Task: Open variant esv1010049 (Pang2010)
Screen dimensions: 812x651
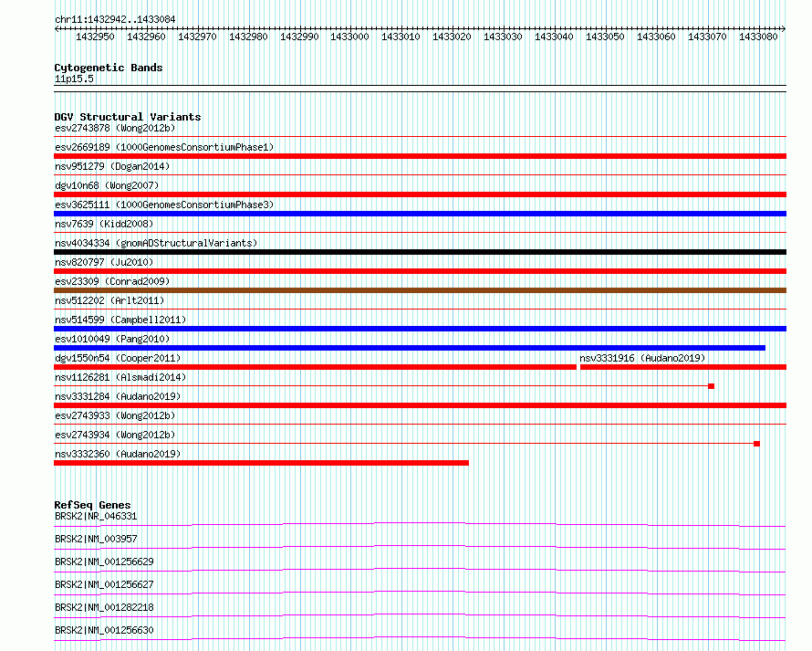Action: (112, 339)
